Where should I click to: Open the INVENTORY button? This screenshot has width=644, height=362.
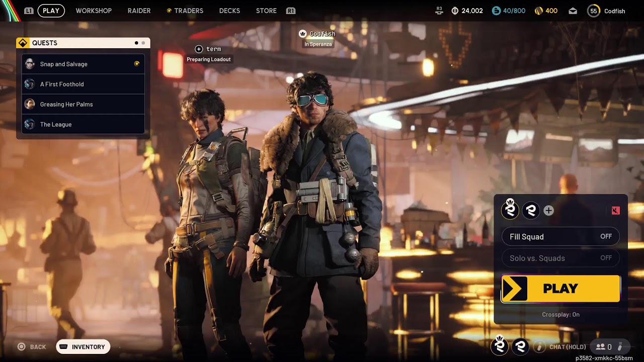click(x=83, y=346)
